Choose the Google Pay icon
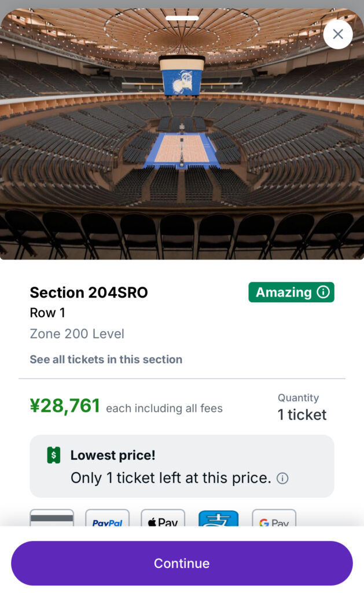The width and height of the screenshot is (364, 593). point(274,519)
